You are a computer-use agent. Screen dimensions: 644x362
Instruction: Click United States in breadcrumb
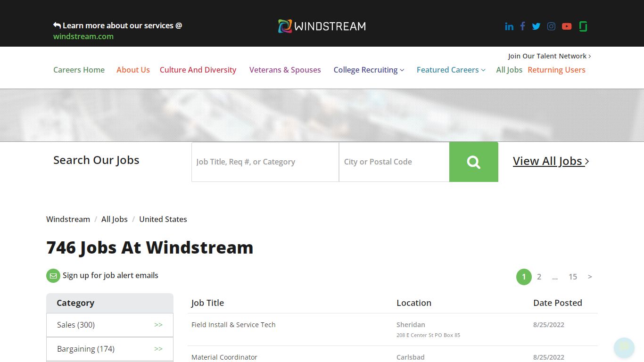(x=163, y=219)
